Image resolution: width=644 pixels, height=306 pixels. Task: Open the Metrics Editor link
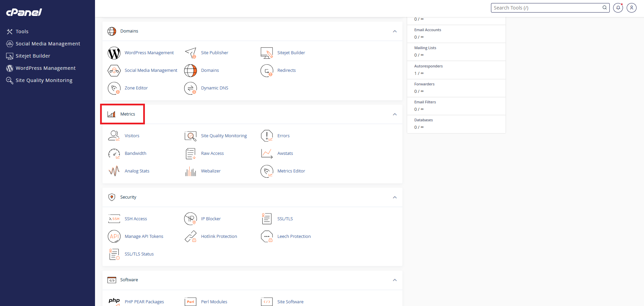(291, 171)
